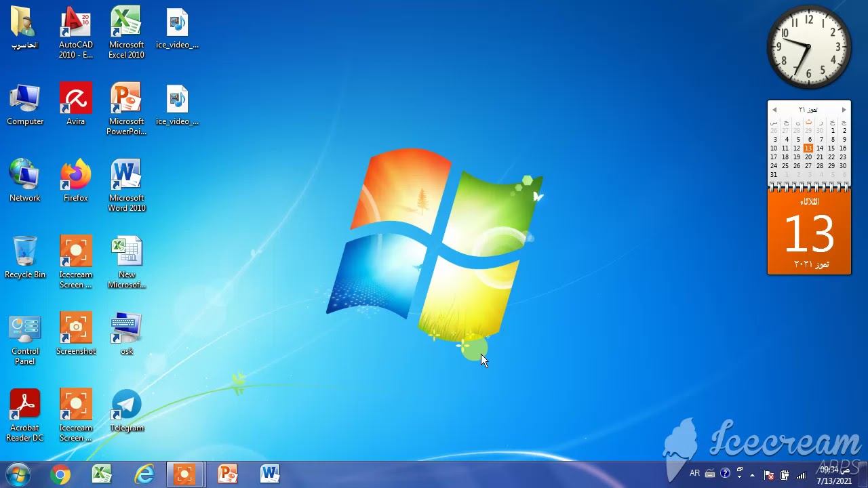Select the New Microsoft Excel file icon
This screenshot has width=868, height=488.
126,262
